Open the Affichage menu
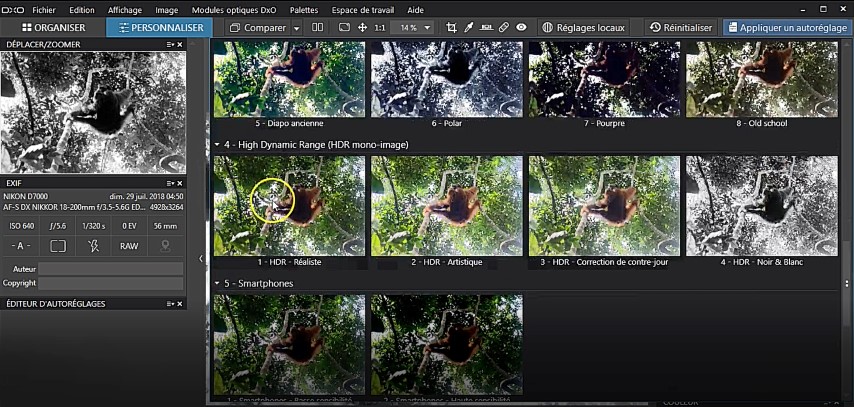This screenshot has width=854, height=407. tap(125, 10)
